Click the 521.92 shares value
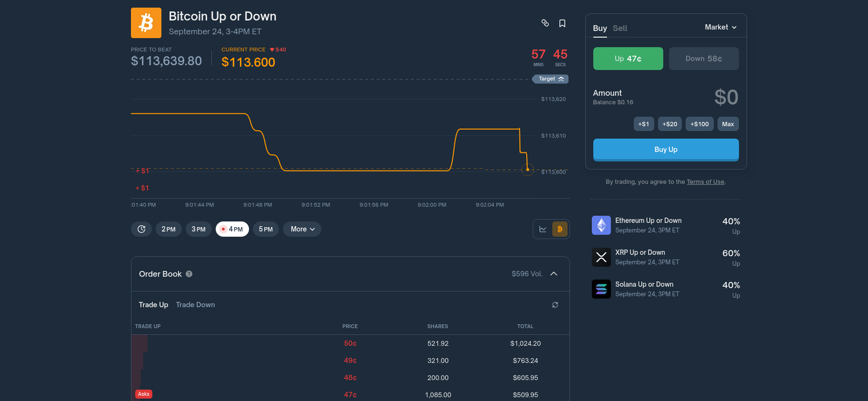The width and height of the screenshot is (868, 401). [x=438, y=343]
